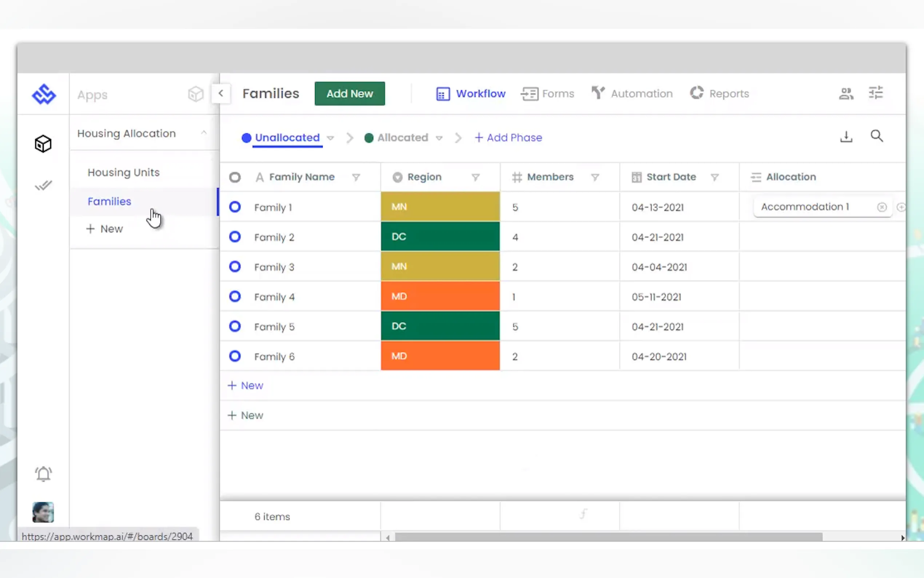Image resolution: width=924 pixels, height=578 pixels.
Task: Click the Add Phase link
Action: point(509,138)
